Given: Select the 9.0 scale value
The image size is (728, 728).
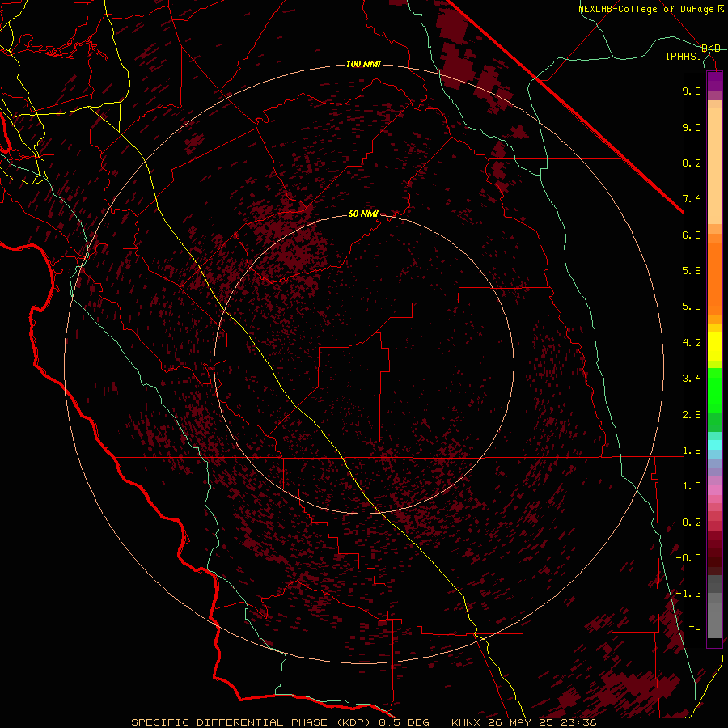Looking at the screenshot, I should click(x=692, y=127).
